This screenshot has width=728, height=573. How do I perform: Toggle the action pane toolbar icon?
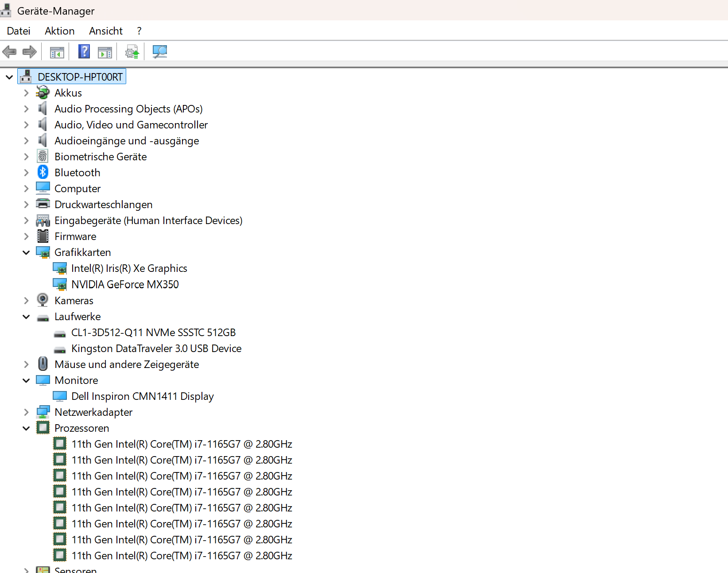(x=105, y=52)
